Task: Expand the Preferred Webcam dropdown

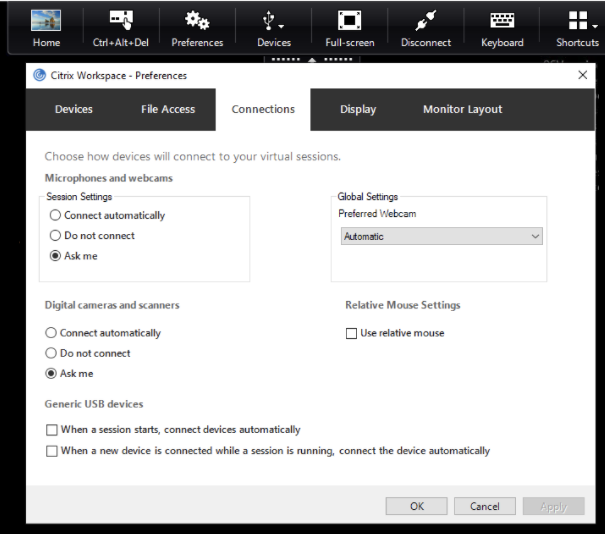Action: tap(440, 237)
